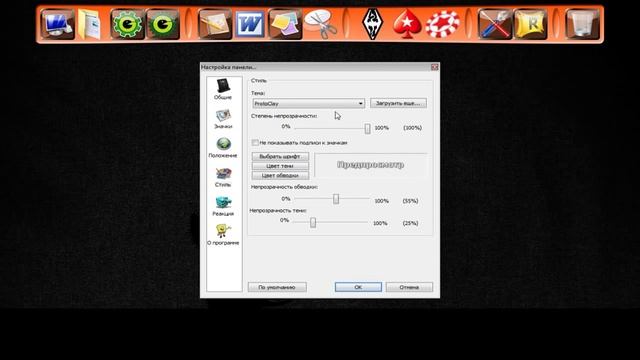Open the notepad with pencil icon

(x=215, y=24)
